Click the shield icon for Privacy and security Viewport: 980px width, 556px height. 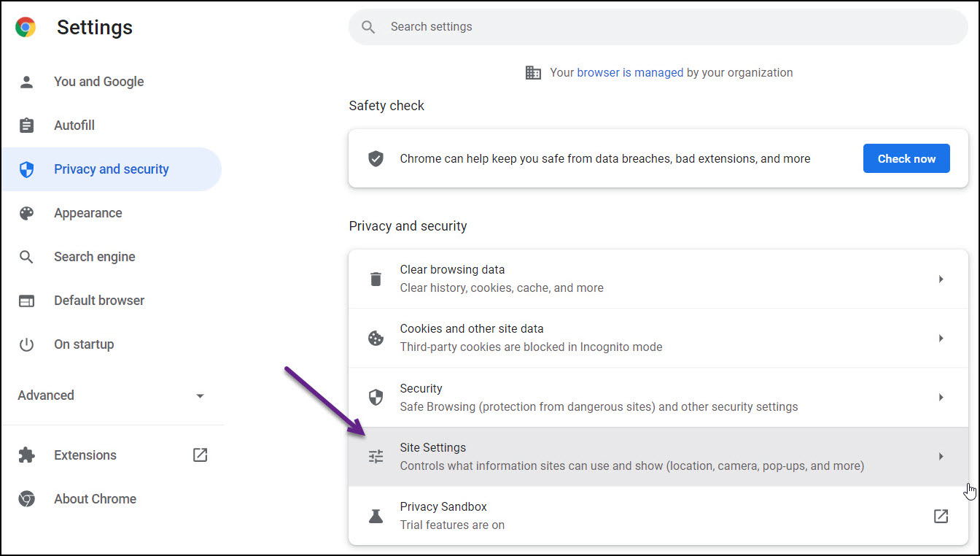tap(27, 169)
